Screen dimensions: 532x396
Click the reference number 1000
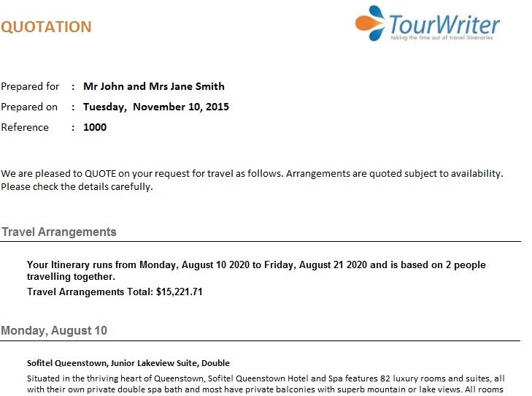[95, 127]
